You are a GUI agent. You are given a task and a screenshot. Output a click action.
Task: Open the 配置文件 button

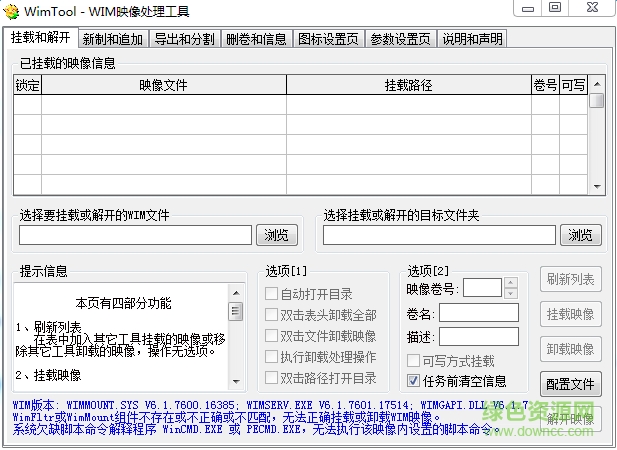point(571,384)
